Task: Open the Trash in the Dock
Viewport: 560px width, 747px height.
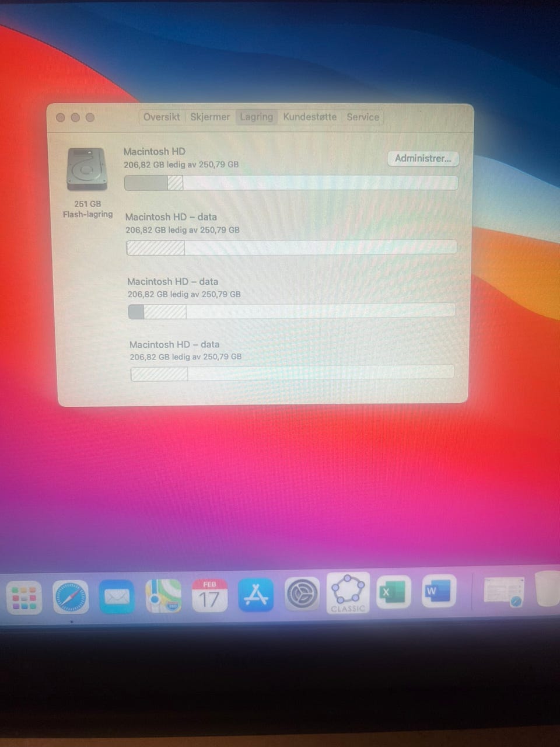Action: click(548, 589)
